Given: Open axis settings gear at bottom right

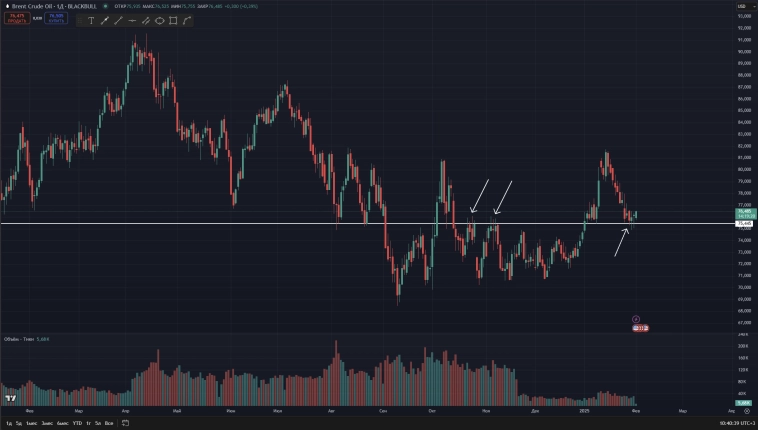Looking at the screenshot, I should pyautogui.click(x=747, y=411).
